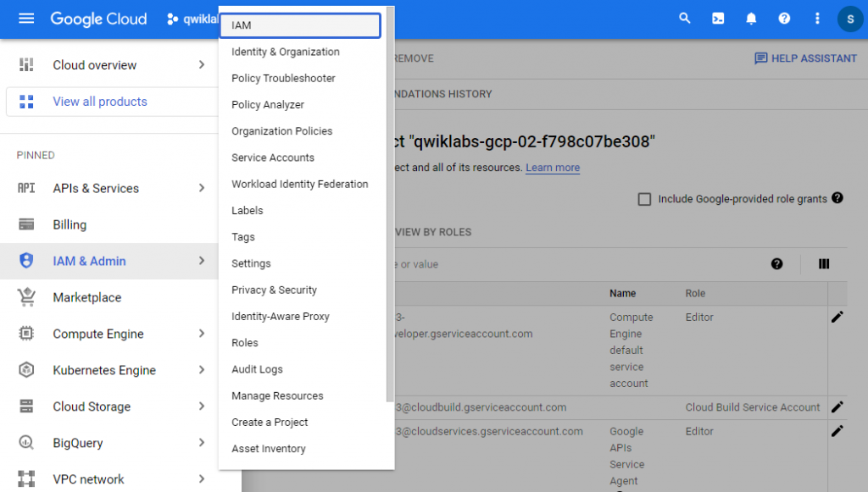Click the APIs & Services API icon
868x492 pixels.
26,188
